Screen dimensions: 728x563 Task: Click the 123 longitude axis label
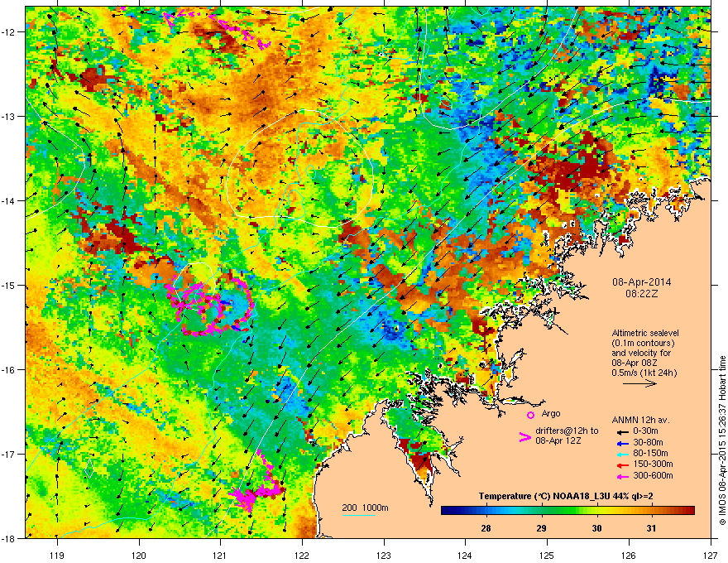tap(384, 555)
